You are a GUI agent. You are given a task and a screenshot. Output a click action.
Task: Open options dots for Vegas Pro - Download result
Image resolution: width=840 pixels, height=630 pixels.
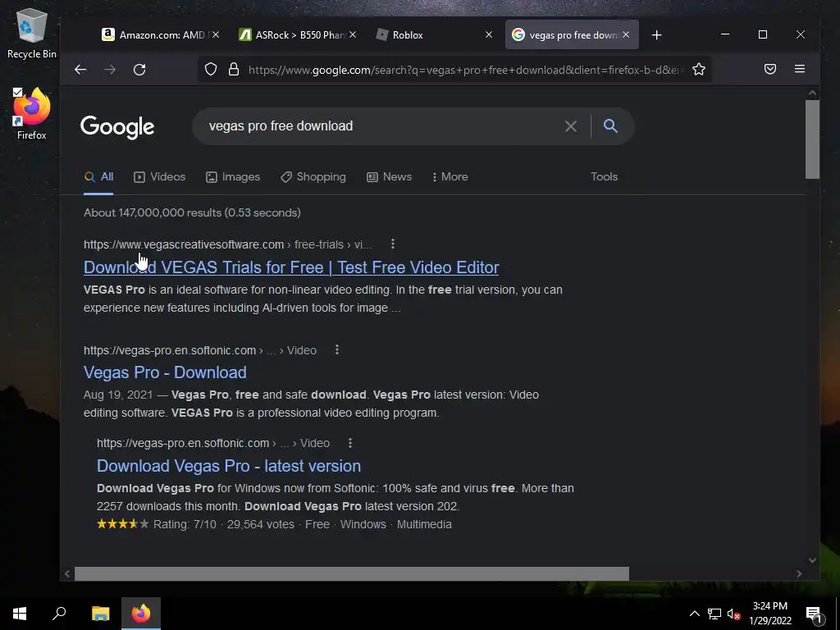click(x=337, y=349)
